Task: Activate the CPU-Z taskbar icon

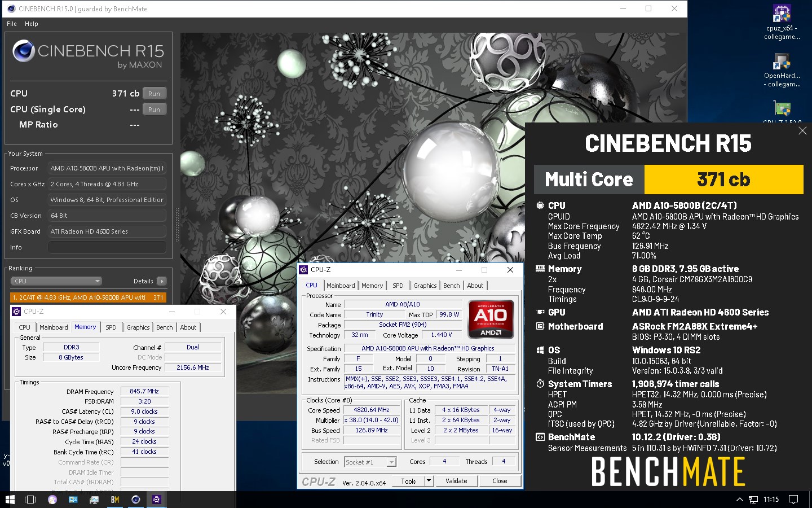Action: (157, 500)
